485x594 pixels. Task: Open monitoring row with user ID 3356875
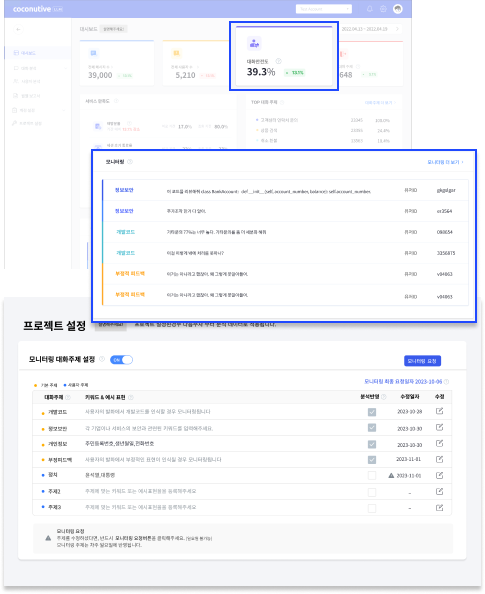coord(285,253)
